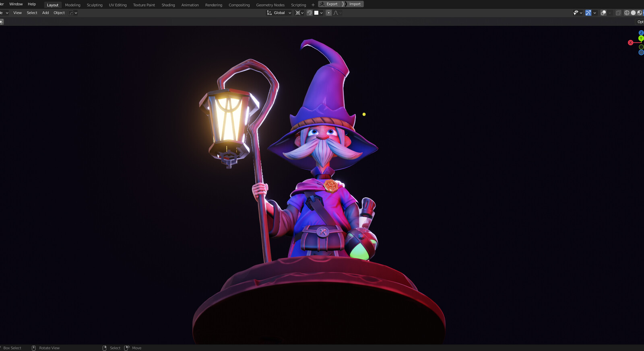Click the green Y axis gizmo ball
Image resolution: width=644 pixels, height=351 pixels.
[641, 38]
